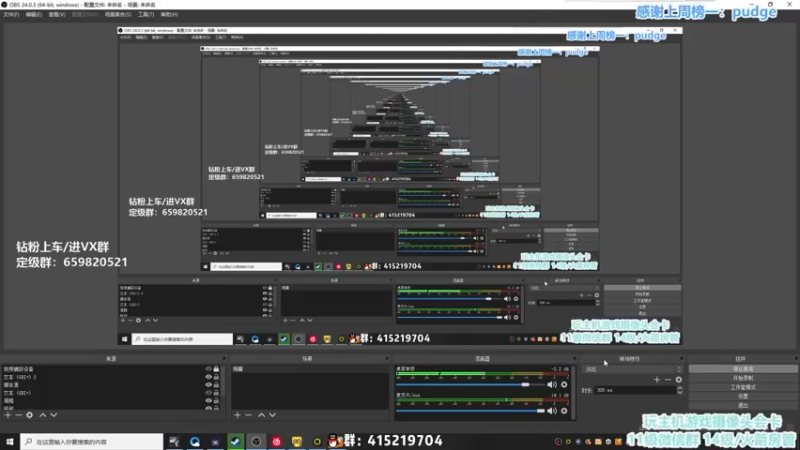
Task: Toggle the lock on 媒体源 source
Action: (x=216, y=385)
